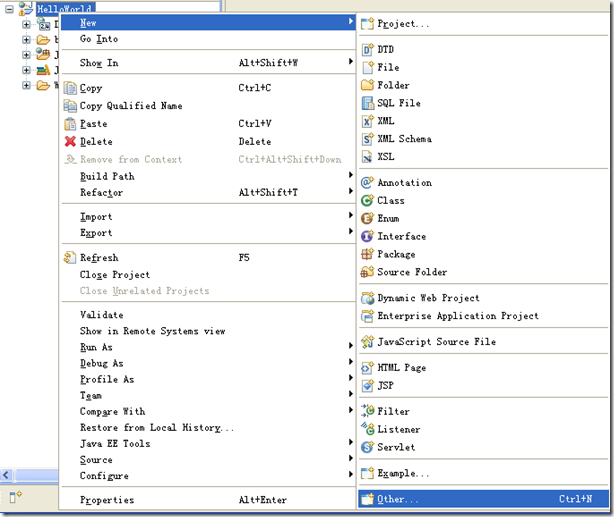This screenshot has width=614, height=517.
Task: Click the Servlet icon
Action: pos(367,447)
